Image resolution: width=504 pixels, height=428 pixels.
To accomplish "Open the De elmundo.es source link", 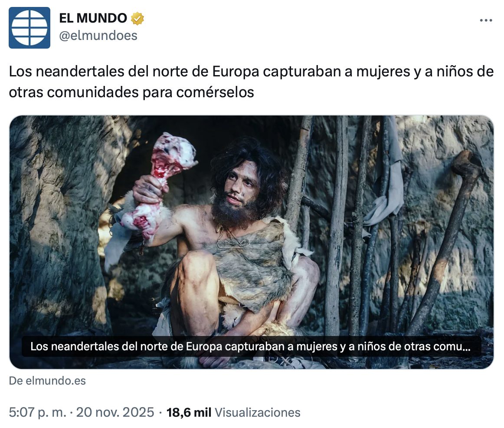I will coord(47,381).
